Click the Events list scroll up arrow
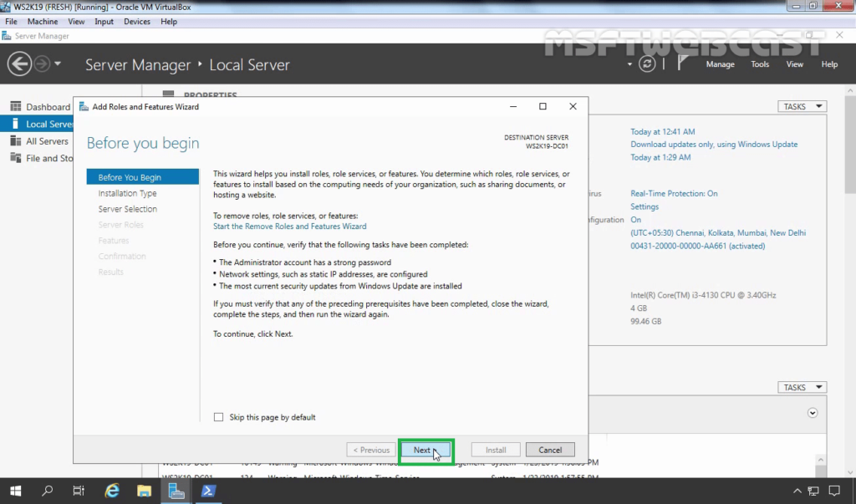The height and width of the screenshot is (504, 856). click(821, 461)
